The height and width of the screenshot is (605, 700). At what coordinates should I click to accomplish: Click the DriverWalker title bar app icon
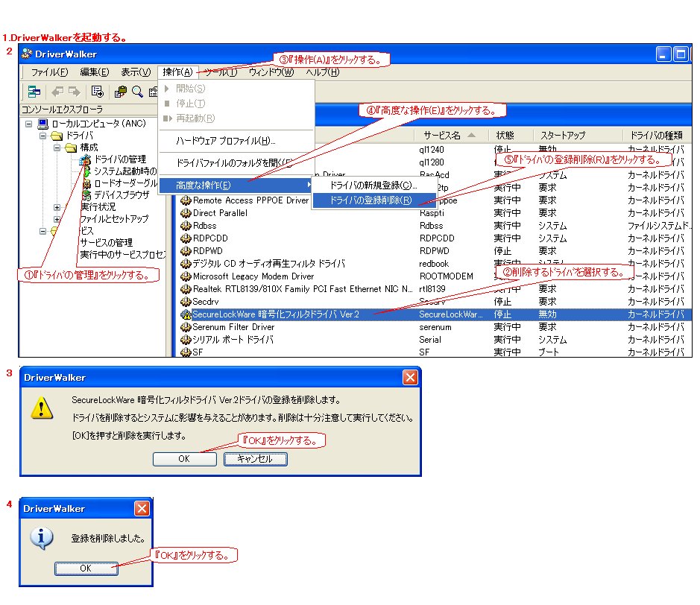pos(26,54)
